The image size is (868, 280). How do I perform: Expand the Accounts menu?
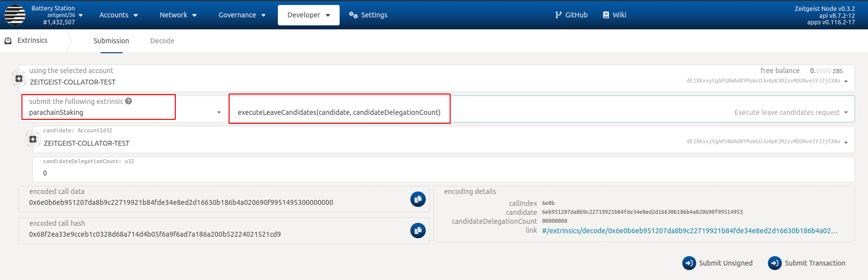click(x=119, y=15)
